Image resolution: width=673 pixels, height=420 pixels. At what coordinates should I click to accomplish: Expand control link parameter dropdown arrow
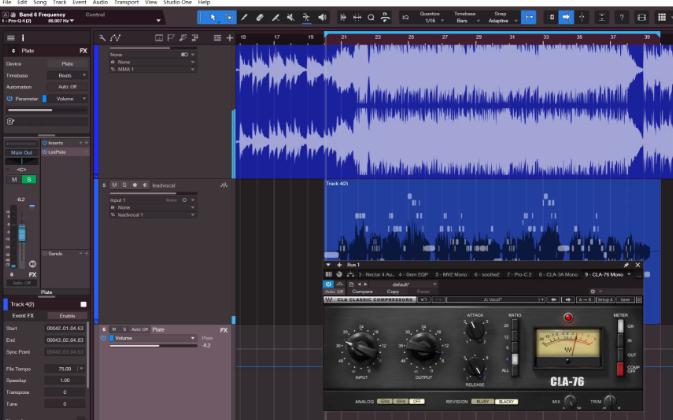pos(158,20)
